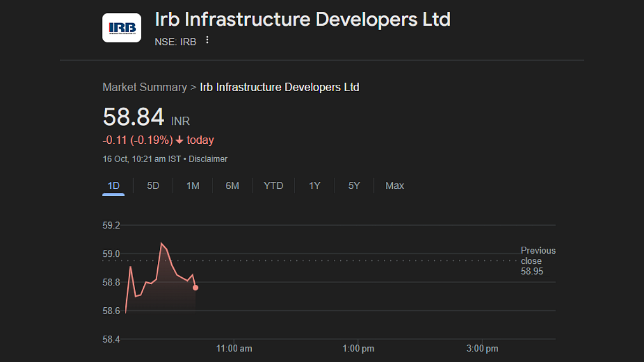
Task: Click the 58.4 y-axis label
Action: 111,339
